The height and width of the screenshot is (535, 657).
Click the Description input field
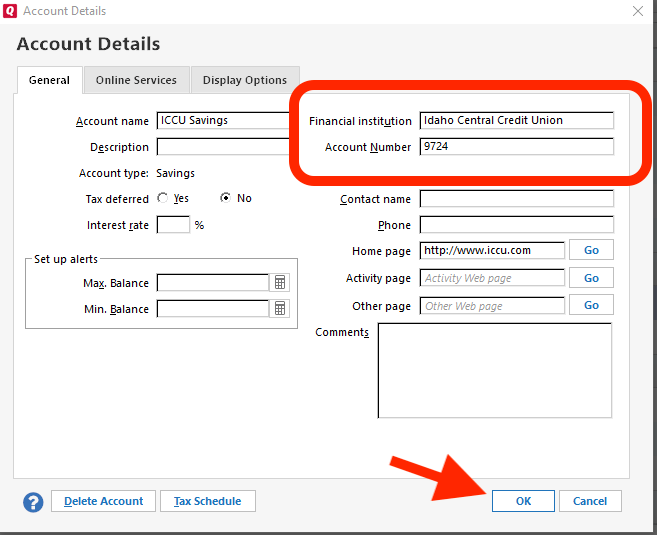[223, 147]
